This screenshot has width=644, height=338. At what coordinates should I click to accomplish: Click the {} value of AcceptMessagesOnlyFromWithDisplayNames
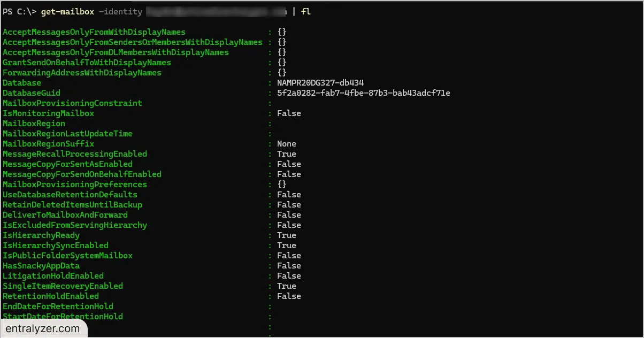click(282, 32)
